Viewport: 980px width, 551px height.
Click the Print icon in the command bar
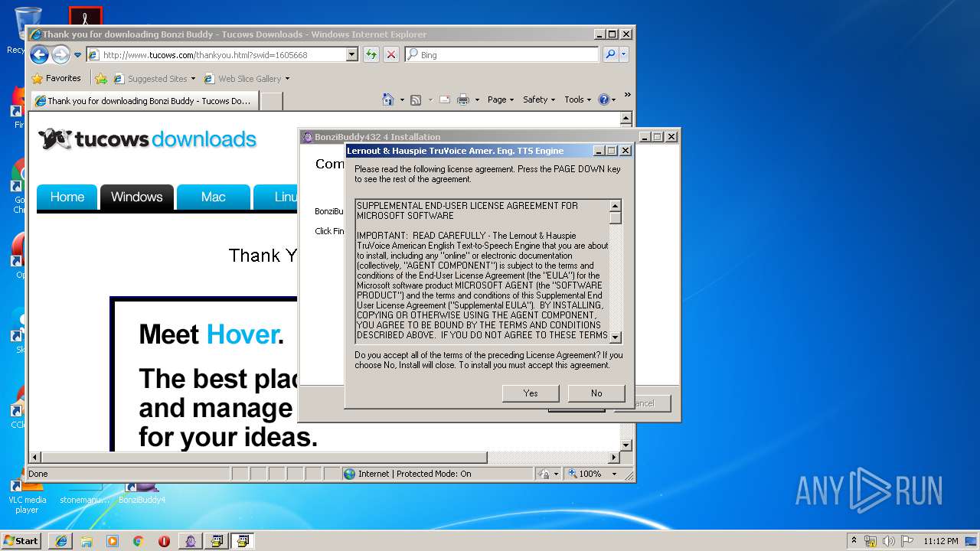click(x=462, y=99)
